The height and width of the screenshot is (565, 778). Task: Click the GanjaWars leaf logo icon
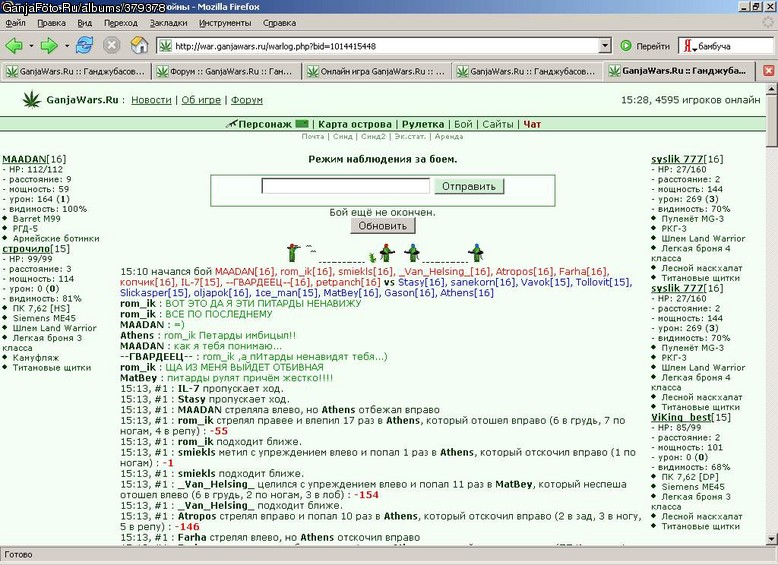[x=32, y=99]
